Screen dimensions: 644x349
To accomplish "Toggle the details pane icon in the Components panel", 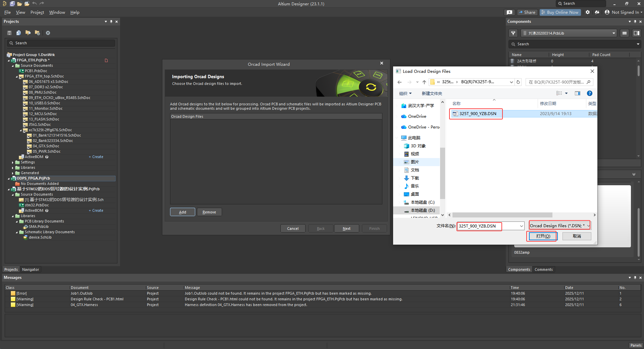I will point(636,33).
